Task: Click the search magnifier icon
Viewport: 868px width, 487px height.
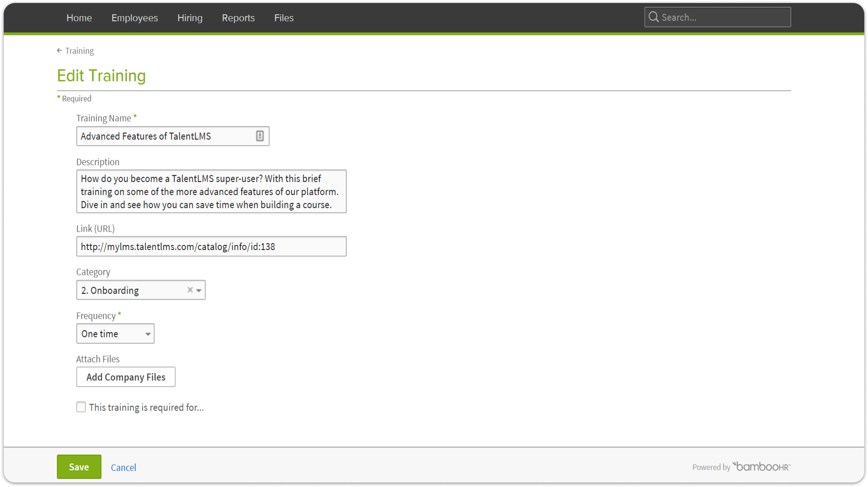Action: tap(653, 17)
